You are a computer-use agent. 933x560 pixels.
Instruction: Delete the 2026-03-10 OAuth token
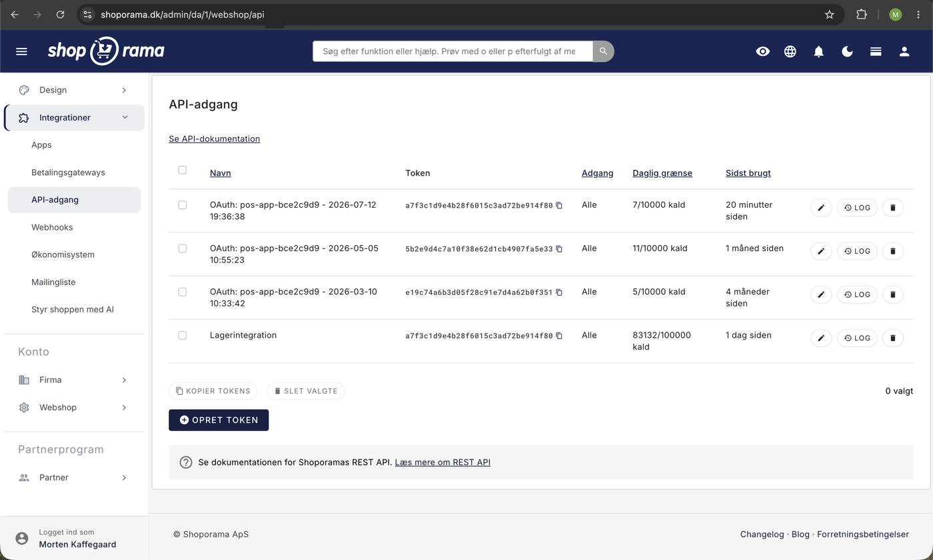[x=893, y=294]
